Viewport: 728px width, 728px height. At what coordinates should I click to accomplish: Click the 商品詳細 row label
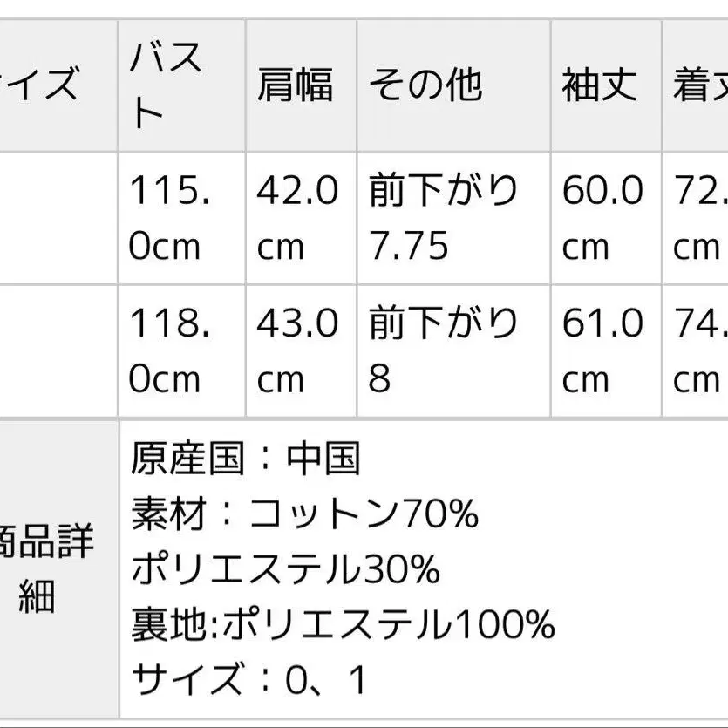[x=48, y=568]
